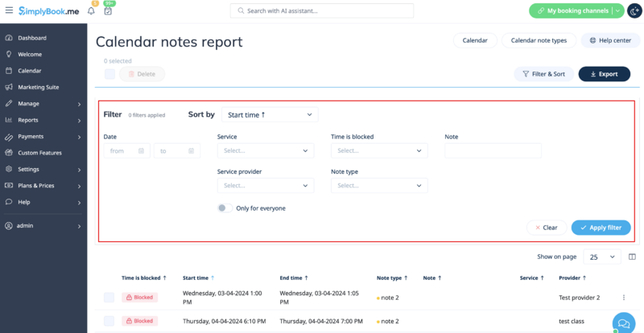
Task: Click the Dashboard gauge icon in sidebar
Action: tap(9, 38)
